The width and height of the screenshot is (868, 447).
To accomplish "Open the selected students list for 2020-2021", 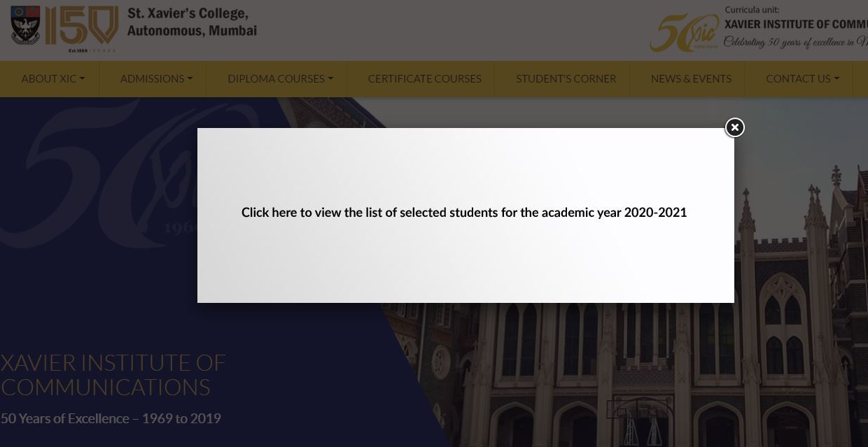I will [x=464, y=212].
